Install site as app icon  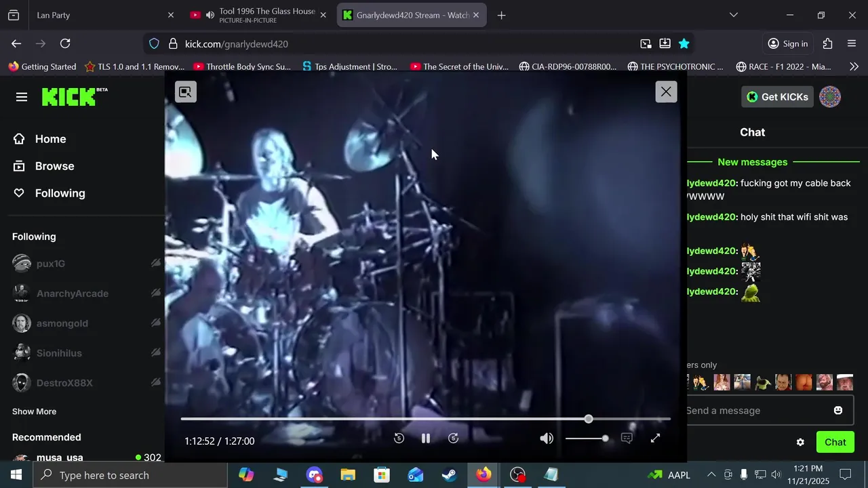(665, 43)
